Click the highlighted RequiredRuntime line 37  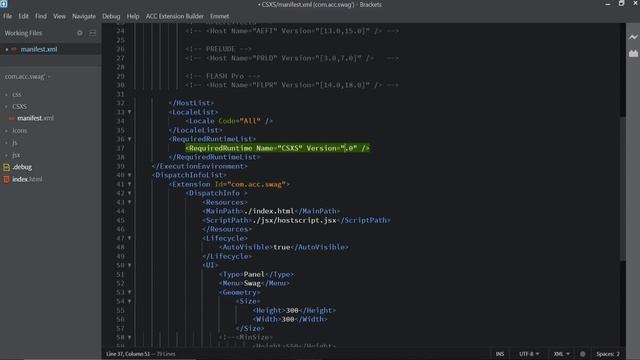tap(277, 148)
